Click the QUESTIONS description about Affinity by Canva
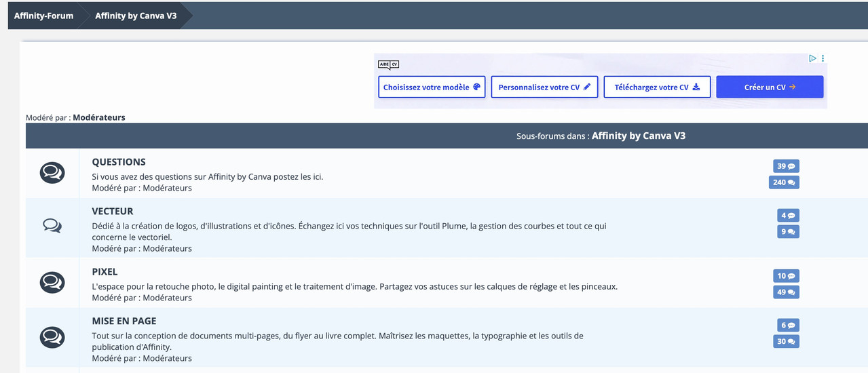868x373 pixels. pyautogui.click(x=208, y=177)
